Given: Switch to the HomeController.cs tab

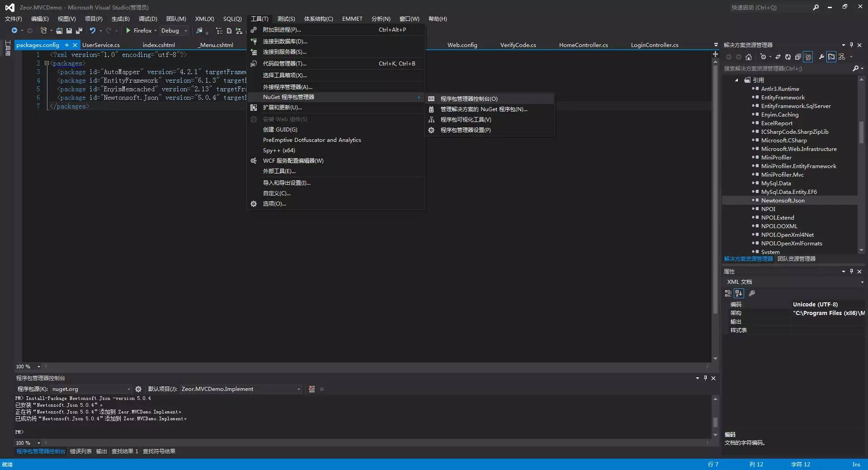Looking at the screenshot, I should point(583,45).
